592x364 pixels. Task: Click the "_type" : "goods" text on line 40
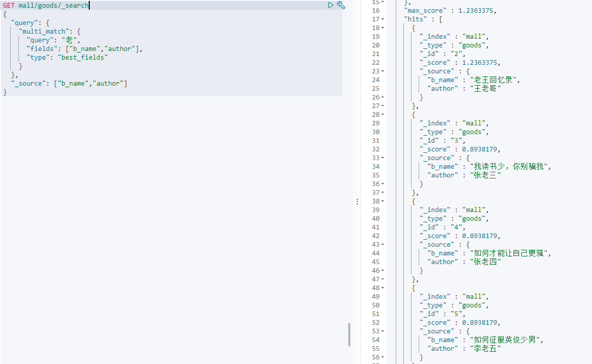pos(454,219)
